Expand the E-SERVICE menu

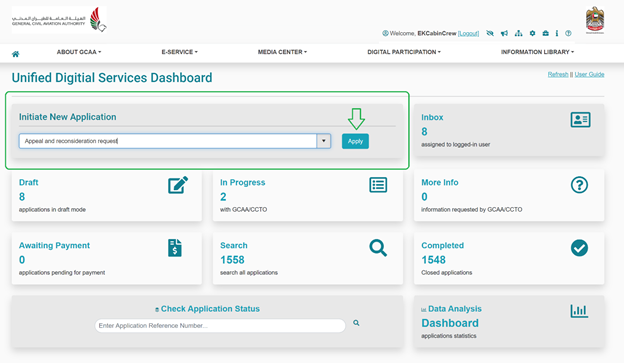[179, 52]
